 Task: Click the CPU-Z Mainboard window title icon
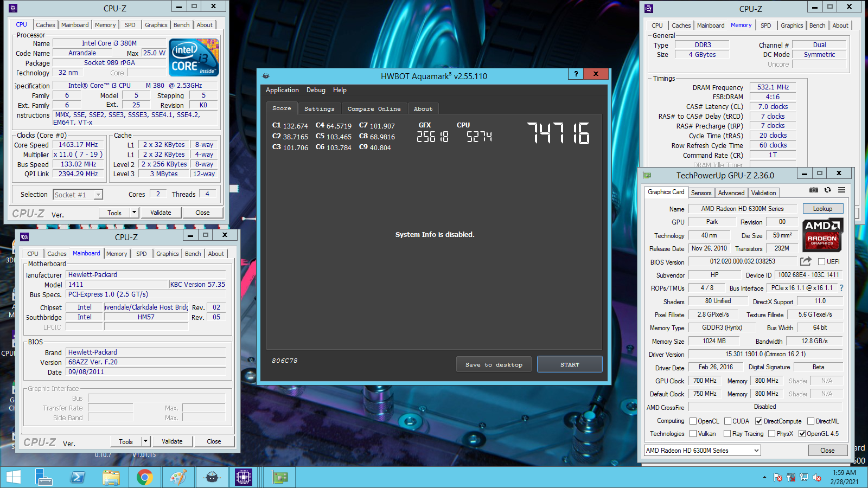[24, 237]
